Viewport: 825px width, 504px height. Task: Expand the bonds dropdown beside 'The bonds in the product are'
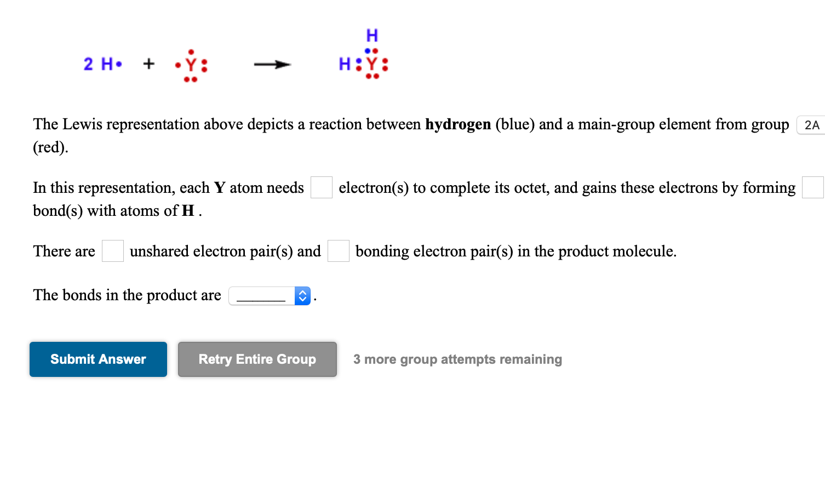270,296
